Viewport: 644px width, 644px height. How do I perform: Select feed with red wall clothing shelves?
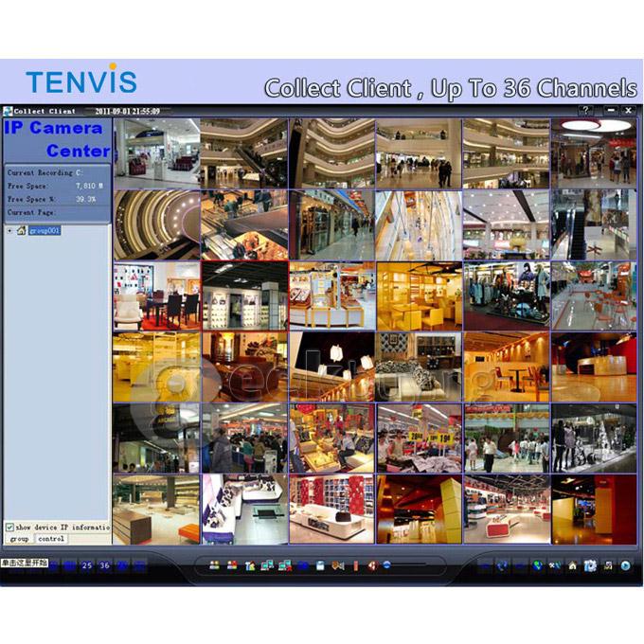coord(331,510)
